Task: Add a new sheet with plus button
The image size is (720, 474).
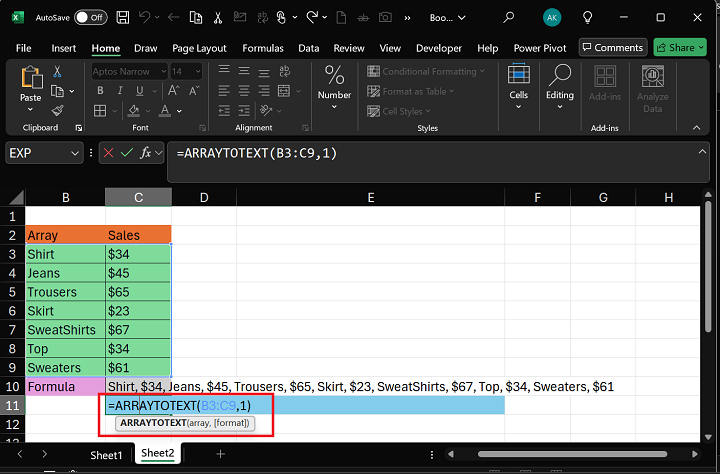Action: [x=221, y=454]
